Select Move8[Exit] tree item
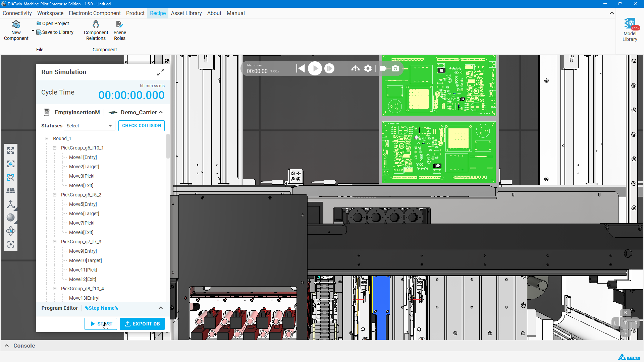Image resolution: width=644 pixels, height=362 pixels. 81,232
